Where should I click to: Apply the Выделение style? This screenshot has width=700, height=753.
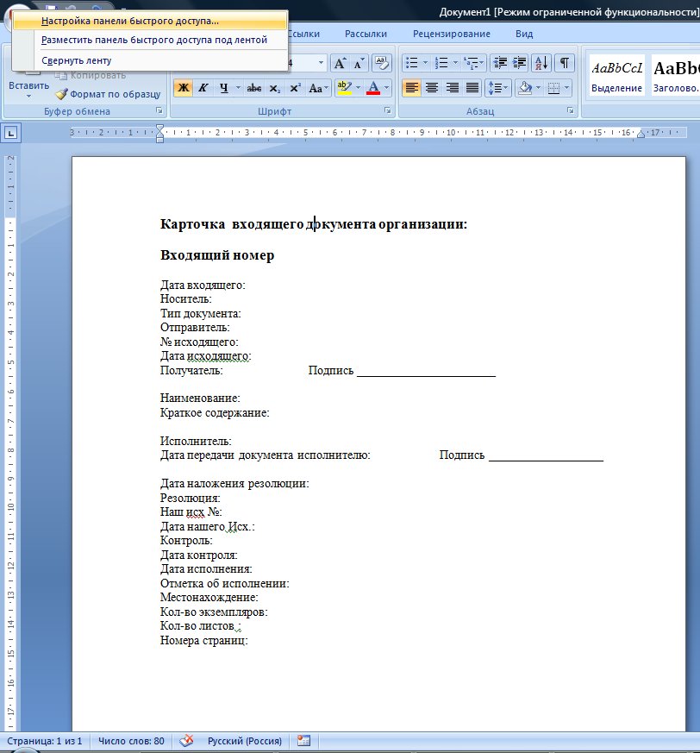[616, 75]
